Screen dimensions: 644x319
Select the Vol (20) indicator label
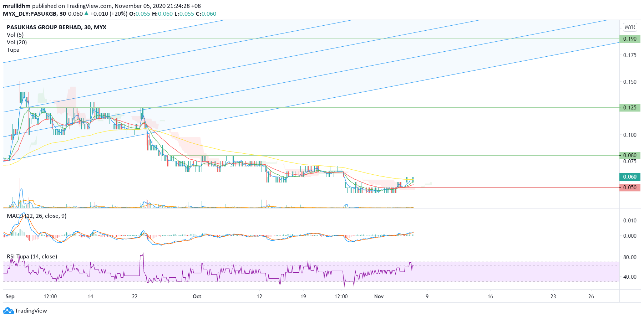17,42
